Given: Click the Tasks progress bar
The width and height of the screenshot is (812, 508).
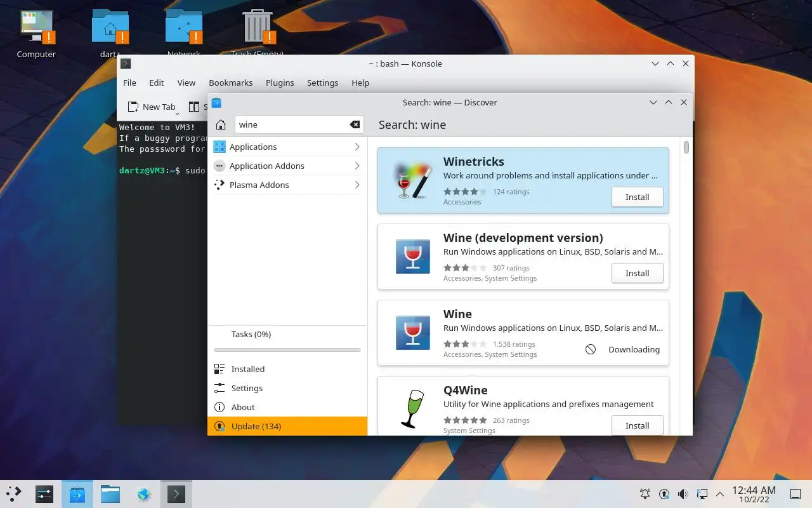Looking at the screenshot, I should pyautogui.click(x=287, y=350).
